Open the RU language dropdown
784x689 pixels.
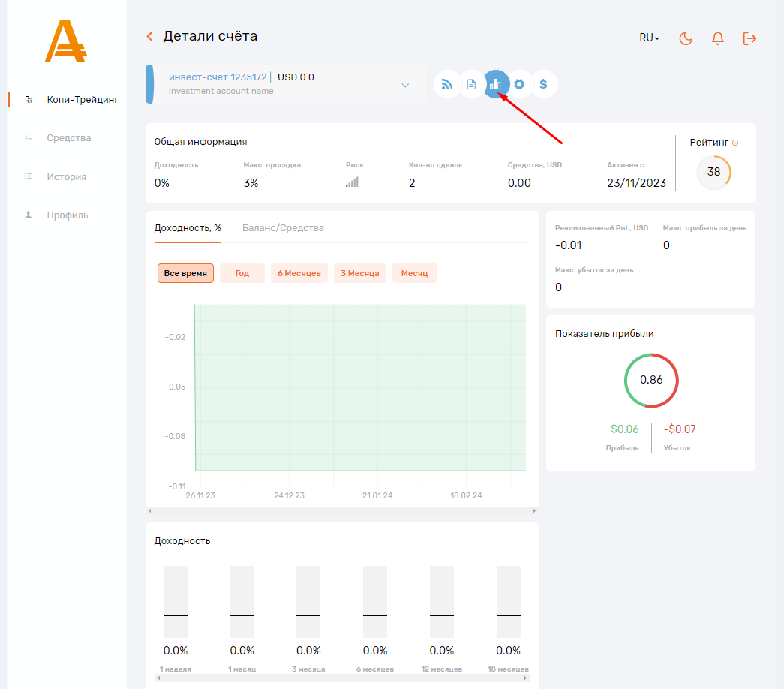coord(649,38)
